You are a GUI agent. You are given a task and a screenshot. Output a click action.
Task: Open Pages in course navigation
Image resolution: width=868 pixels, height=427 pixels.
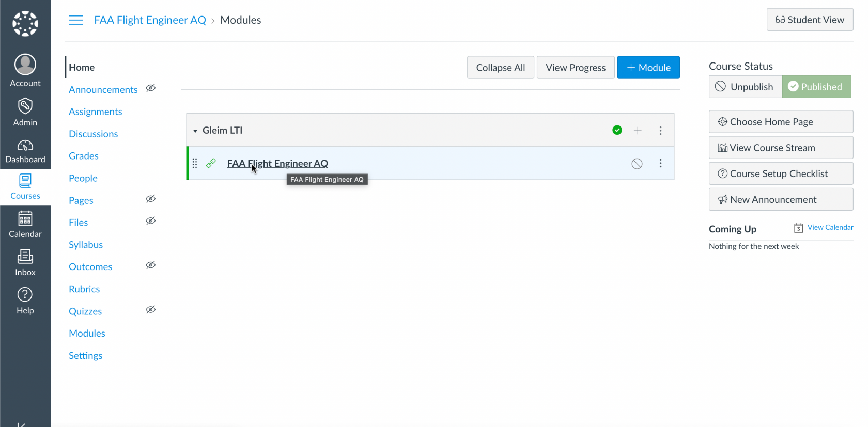[x=81, y=201]
